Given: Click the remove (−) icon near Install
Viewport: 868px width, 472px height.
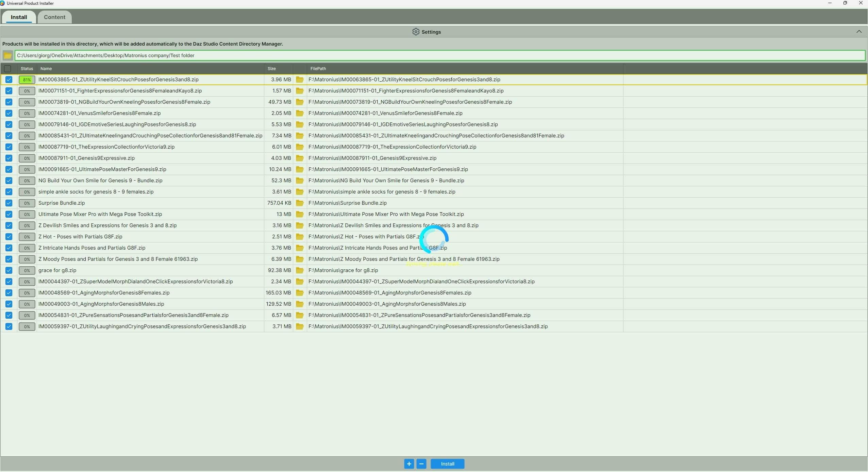Looking at the screenshot, I should point(421,464).
